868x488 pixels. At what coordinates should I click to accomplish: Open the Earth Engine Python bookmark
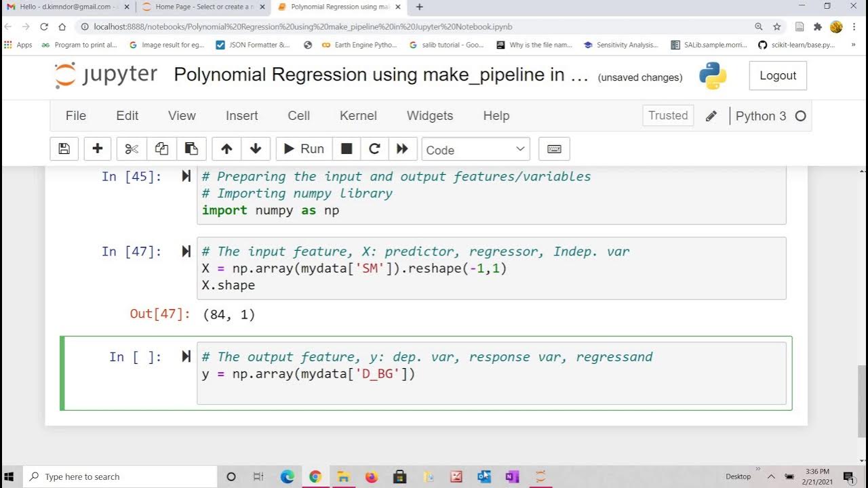(359, 45)
